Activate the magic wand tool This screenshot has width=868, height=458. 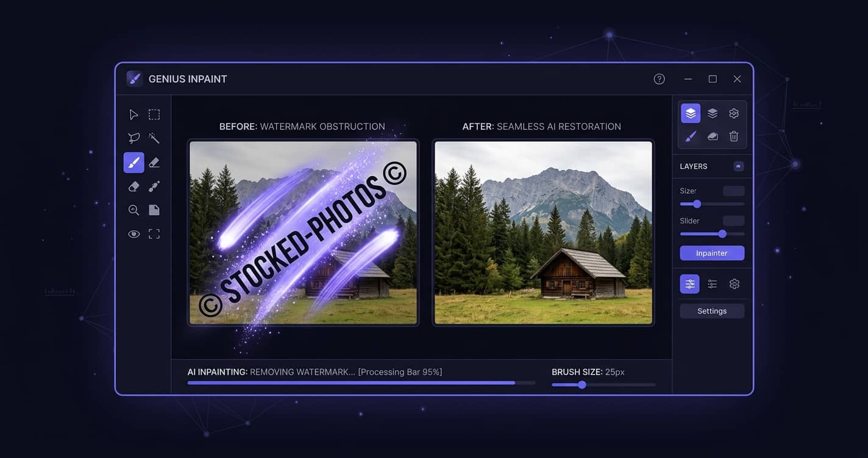pyautogui.click(x=154, y=138)
